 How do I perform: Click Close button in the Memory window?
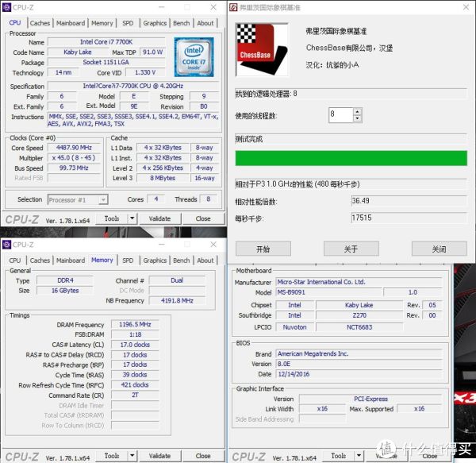(x=203, y=456)
